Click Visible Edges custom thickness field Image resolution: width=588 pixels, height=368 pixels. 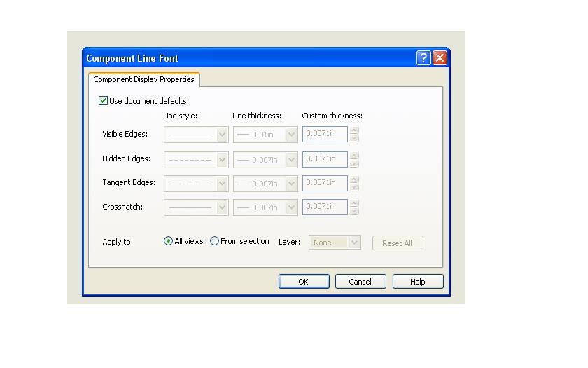tap(325, 134)
